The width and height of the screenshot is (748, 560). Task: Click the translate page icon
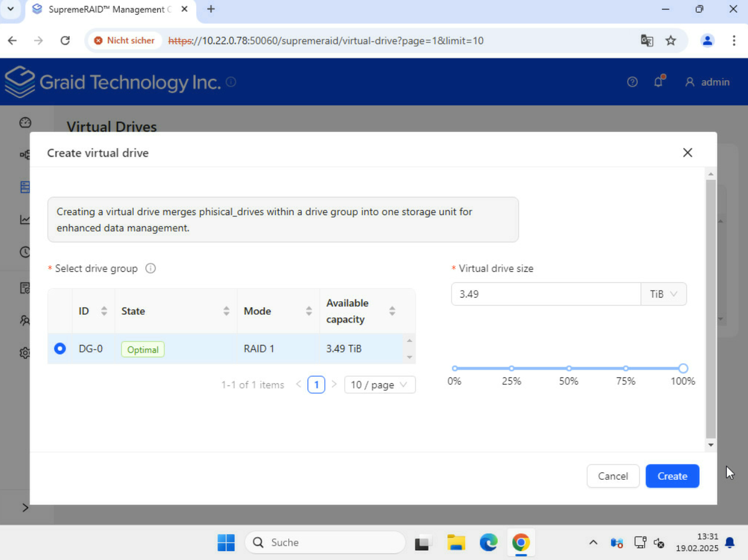click(647, 41)
